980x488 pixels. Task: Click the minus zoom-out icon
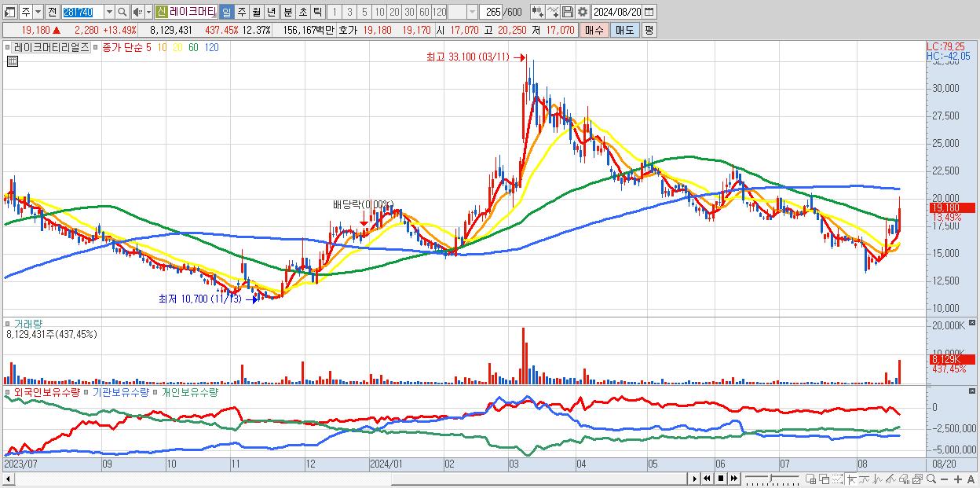(x=944, y=479)
